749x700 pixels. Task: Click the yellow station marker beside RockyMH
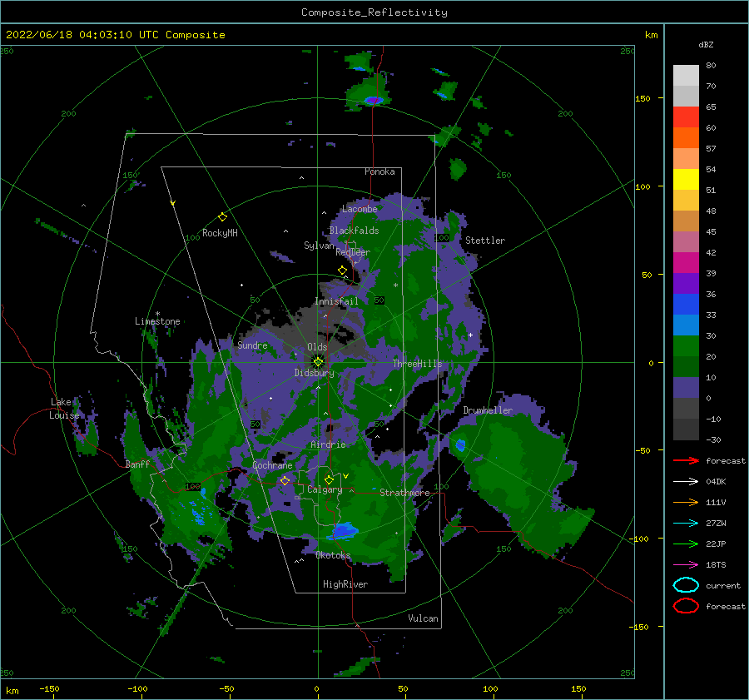(222, 217)
